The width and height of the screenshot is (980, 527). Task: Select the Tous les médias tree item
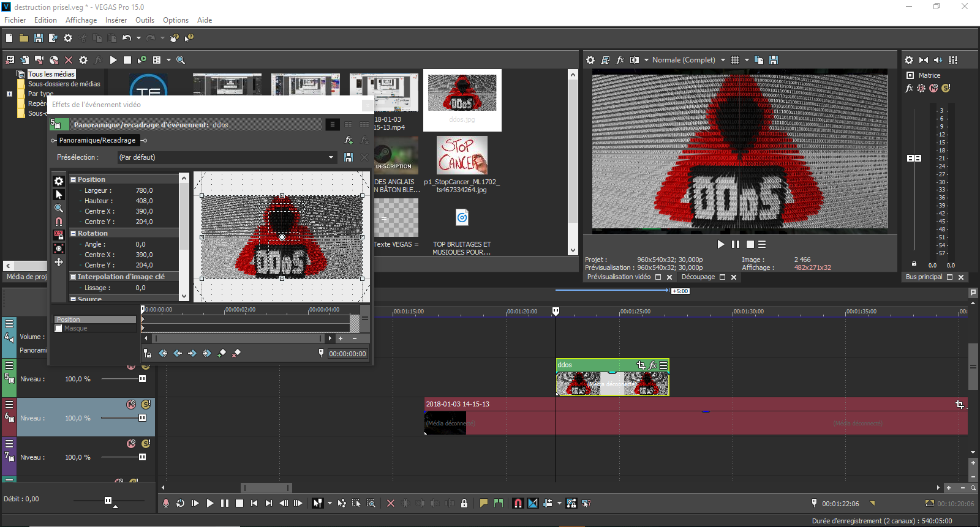pyautogui.click(x=51, y=74)
